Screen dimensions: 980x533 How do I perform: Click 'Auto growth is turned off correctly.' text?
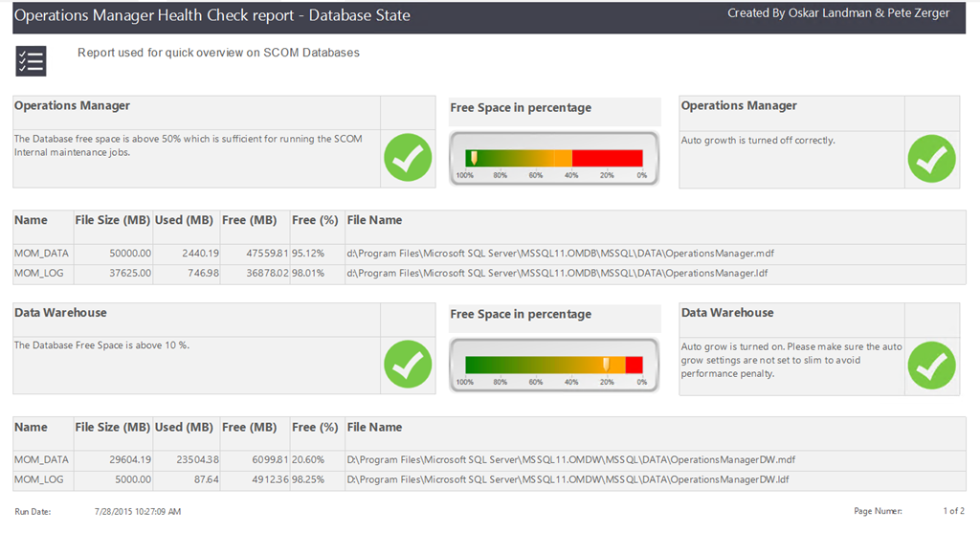point(758,140)
